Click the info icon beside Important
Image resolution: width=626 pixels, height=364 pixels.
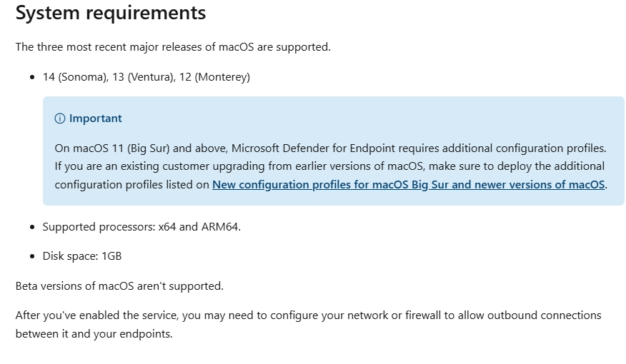[x=60, y=118]
